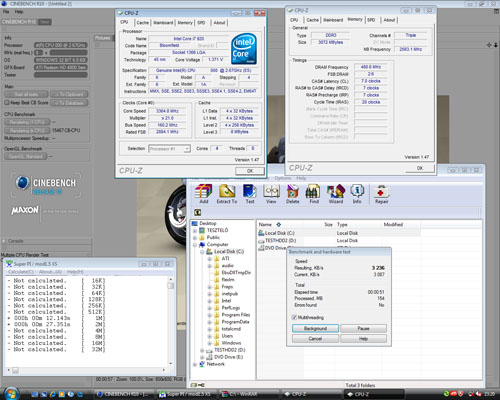Click the Pause button in benchmark dialog
The image size is (500, 400).
click(363, 328)
